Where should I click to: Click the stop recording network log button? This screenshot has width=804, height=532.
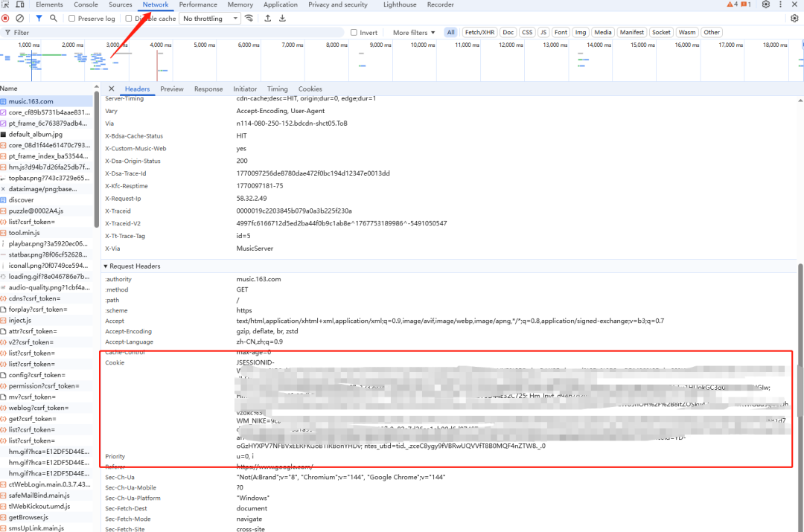[x=5, y=19]
